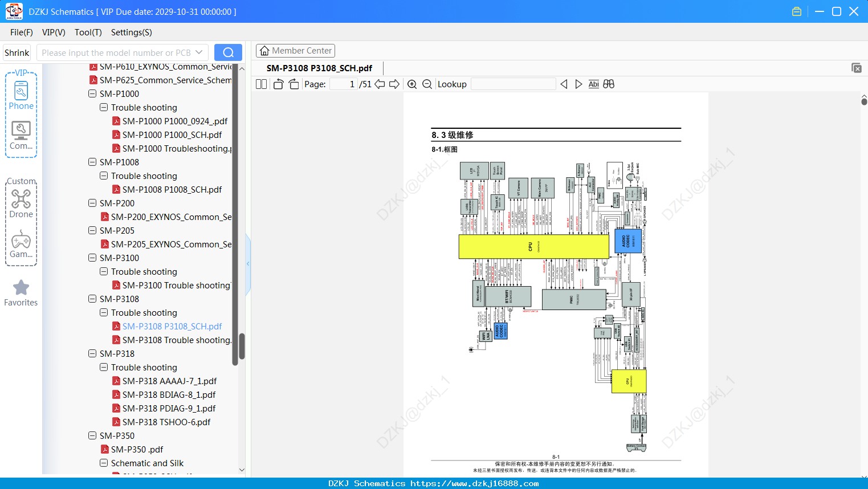This screenshot has height=489, width=868.
Task: Select the SM-P3108 P3108_SCH.pdf tab
Action: point(319,68)
